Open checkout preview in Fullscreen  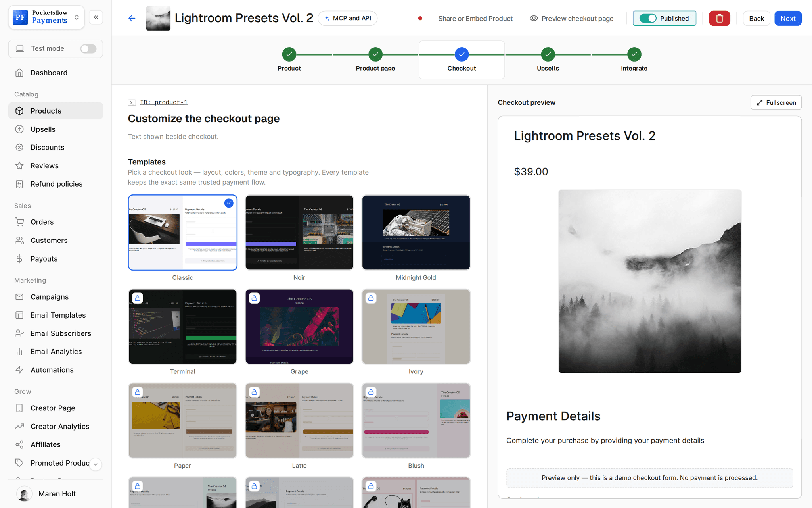(x=776, y=102)
